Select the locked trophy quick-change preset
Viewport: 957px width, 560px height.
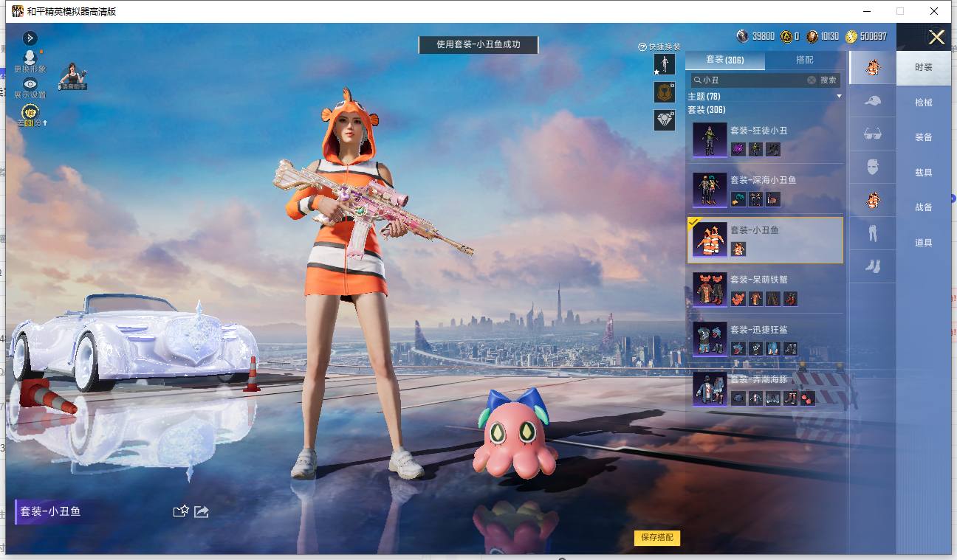[x=665, y=92]
